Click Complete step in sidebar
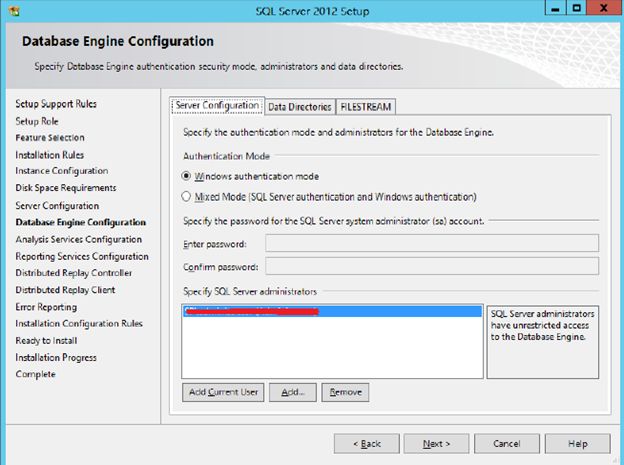 35,374
